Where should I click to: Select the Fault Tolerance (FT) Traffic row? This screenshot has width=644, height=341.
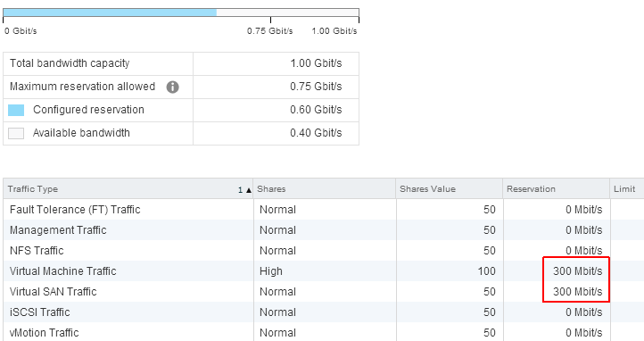point(324,210)
